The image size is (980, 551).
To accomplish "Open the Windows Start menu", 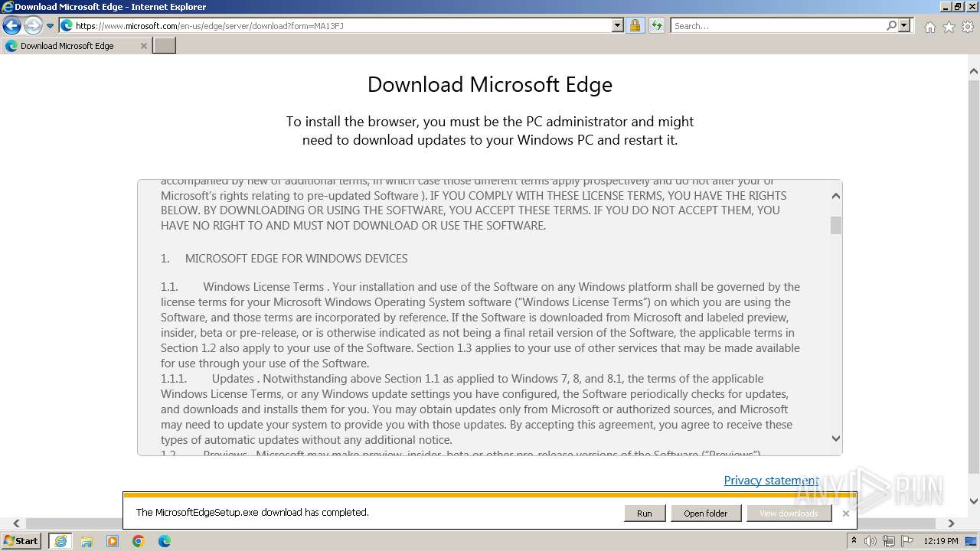I will [x=21, y=541].
